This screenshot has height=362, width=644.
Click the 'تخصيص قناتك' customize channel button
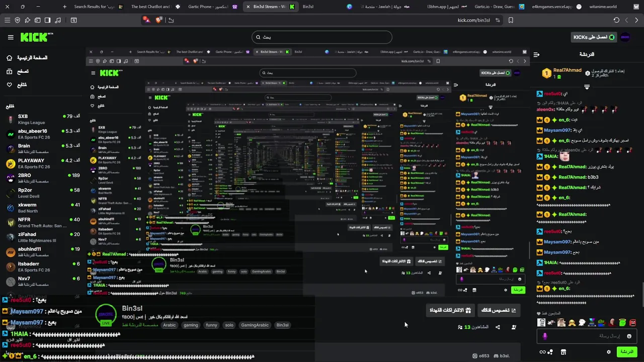click(x=498, y=310)
